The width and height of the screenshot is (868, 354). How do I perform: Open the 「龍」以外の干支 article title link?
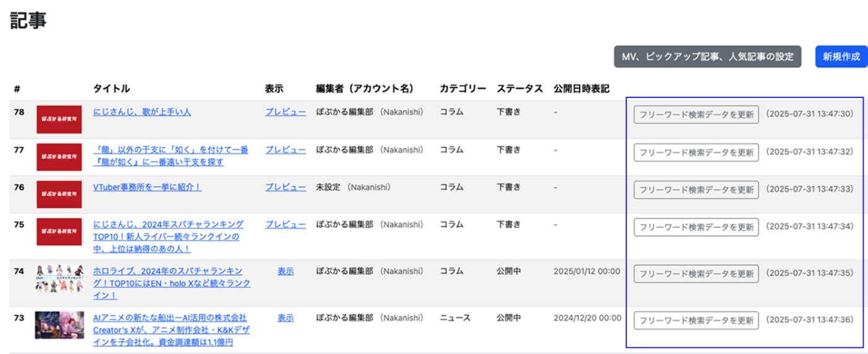point(170,156)
